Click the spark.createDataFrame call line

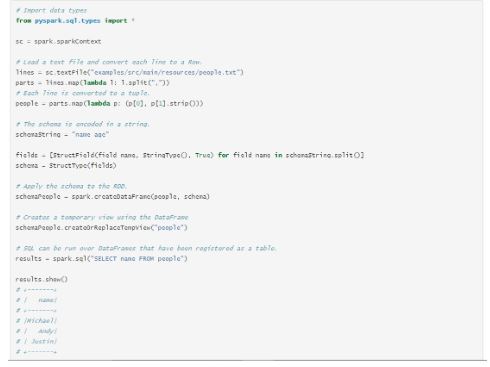click(x=113, y=197)
